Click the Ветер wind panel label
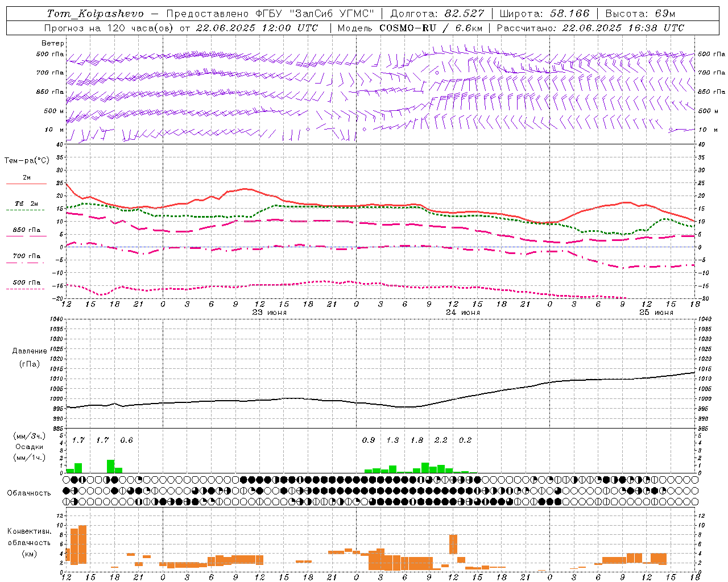Screen dimensions: 728x582 53,43
